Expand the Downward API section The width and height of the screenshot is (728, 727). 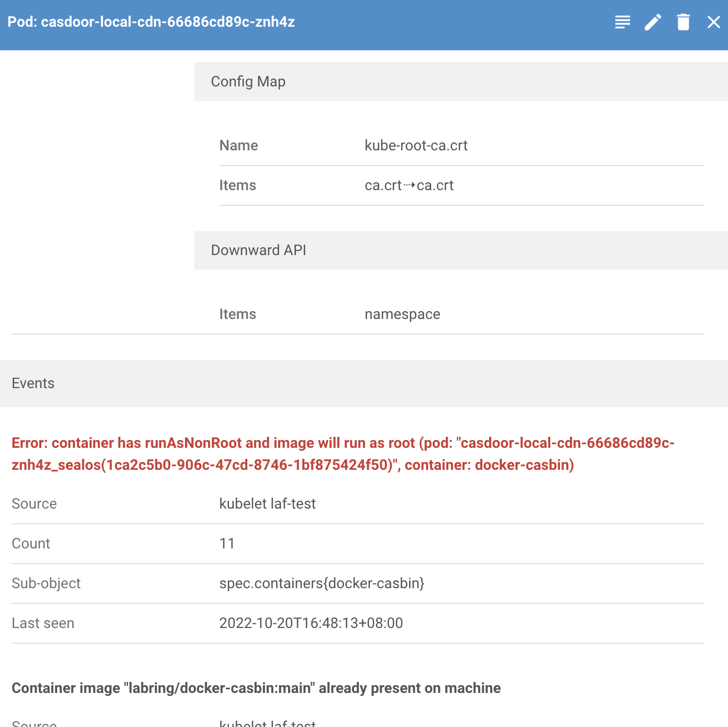[258, 250]
